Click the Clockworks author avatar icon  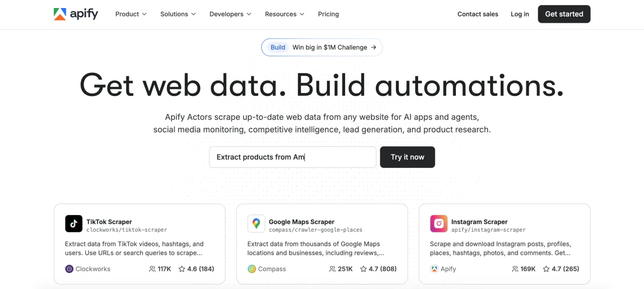69,269
